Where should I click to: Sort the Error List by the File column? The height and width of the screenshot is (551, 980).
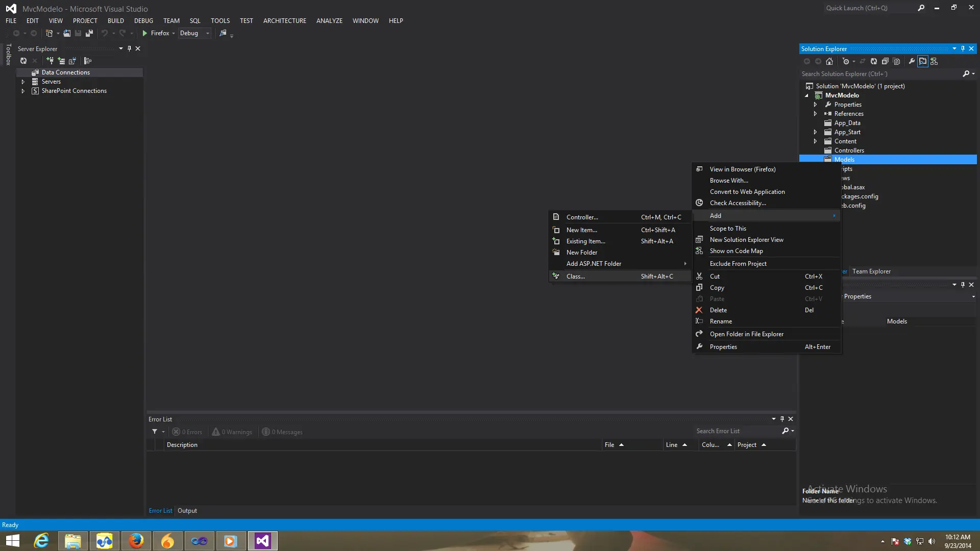coord(632,445)
